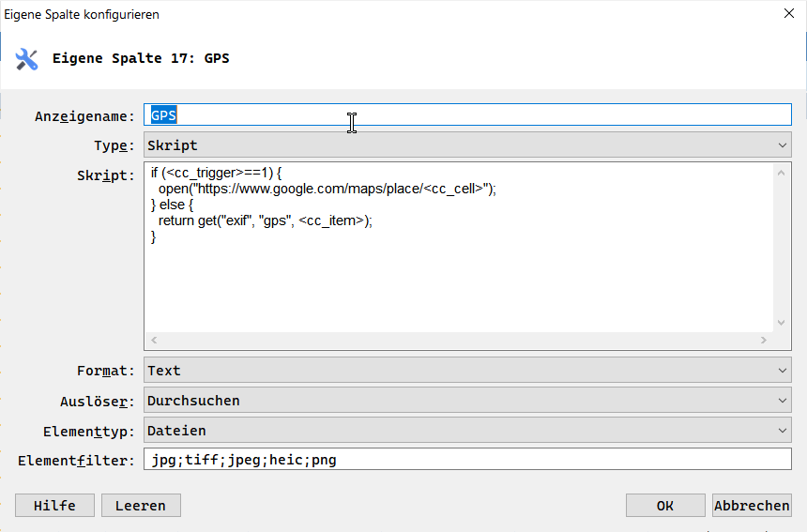Open the Auslöser dropdown showing Durchsuchen
Viewport: 807px width, 532px height.
coord(467,401)
